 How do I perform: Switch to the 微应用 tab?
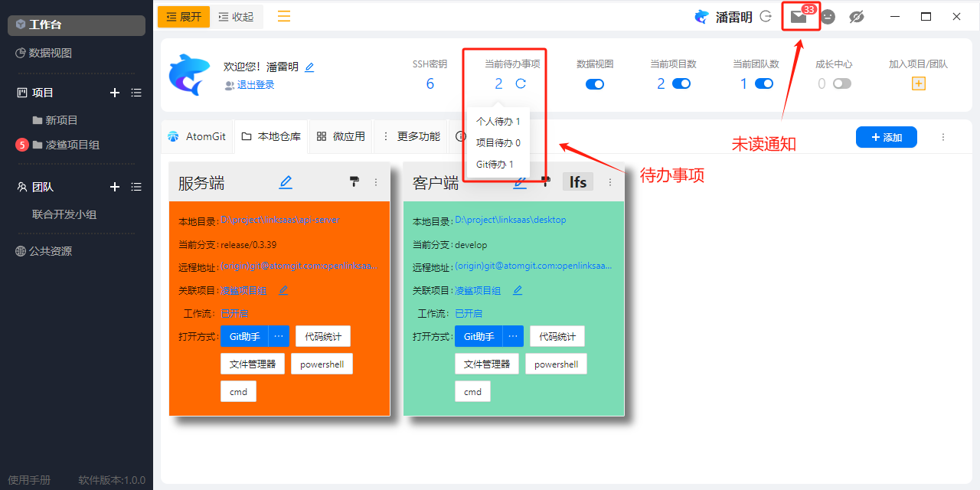(x=341, y=136)
